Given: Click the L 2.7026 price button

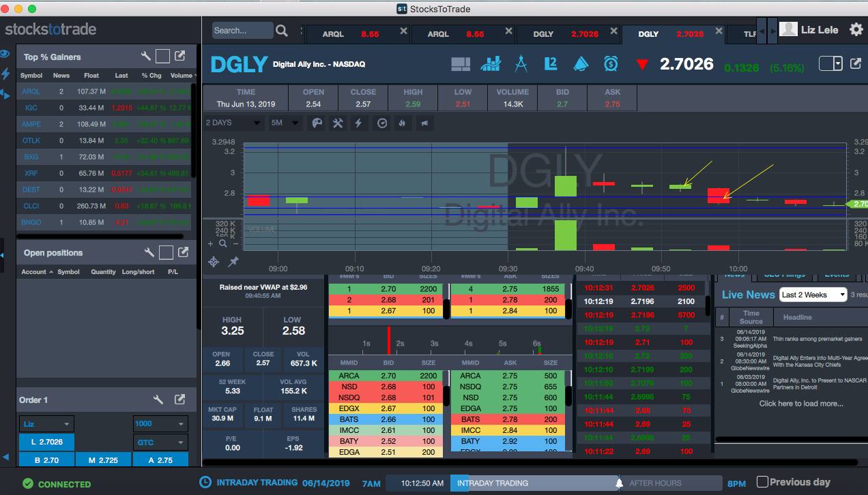Looking at the screenshot, I should 46,442.
